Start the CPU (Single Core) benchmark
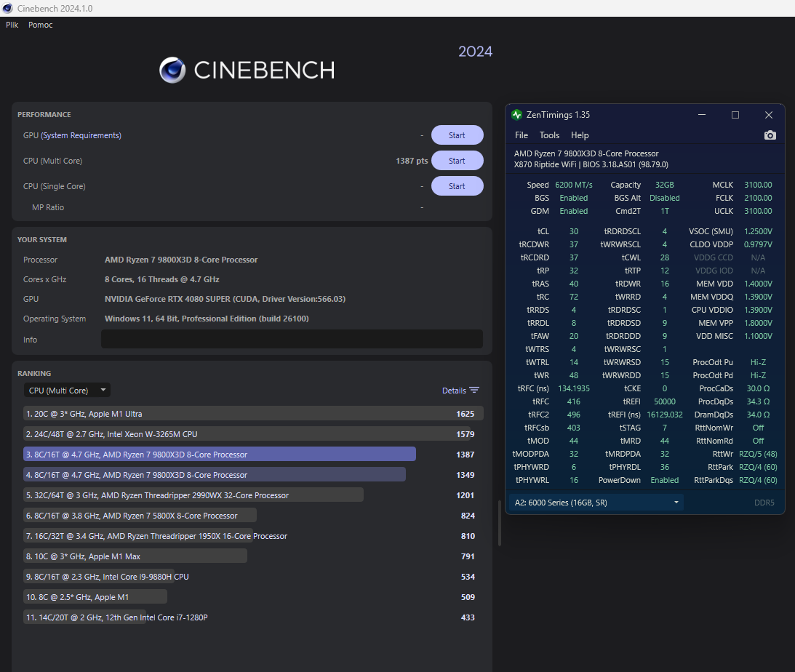The height and width of the screenshot is (672, 795). (x=457, y=186)
